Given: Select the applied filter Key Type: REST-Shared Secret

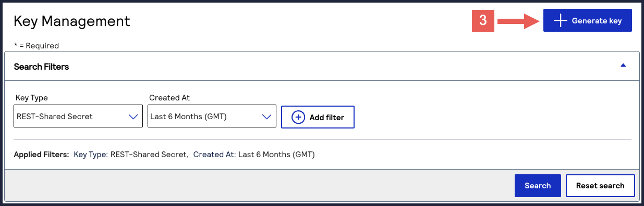Looking at the screenshot, I should (x=130, y=154).
